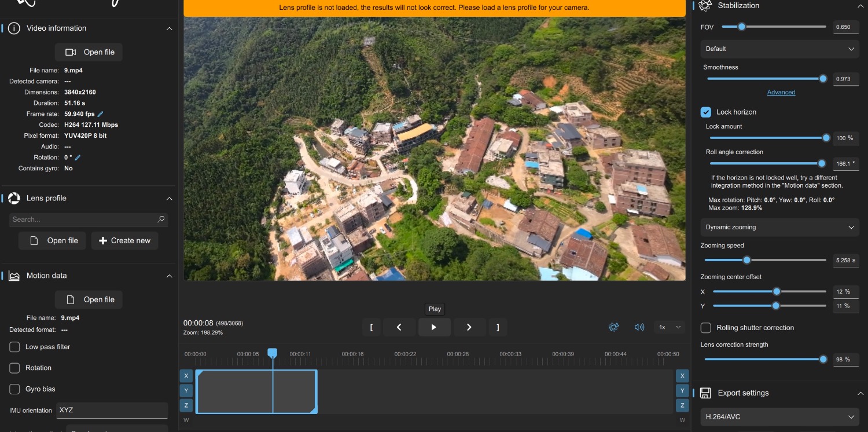Open the 1x playback speed dropdown
868x432 pixels.
click(x=670, y=327)
